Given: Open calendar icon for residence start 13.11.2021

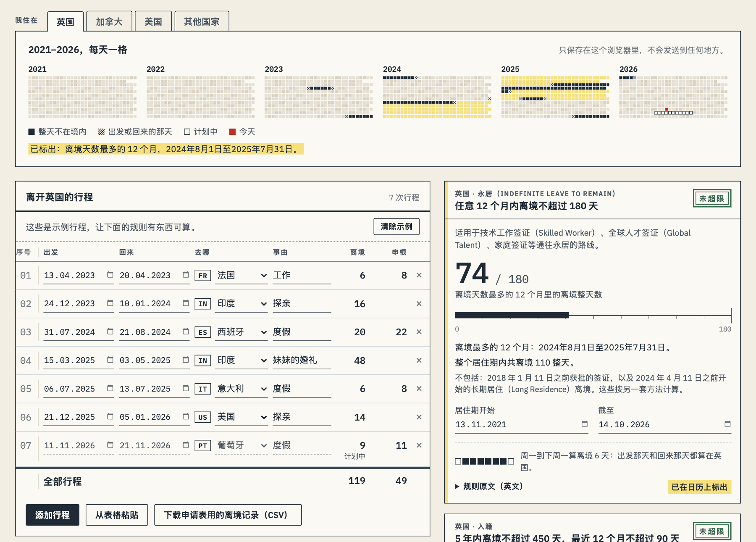Looking at the screenshot, I should pos(584,424).
